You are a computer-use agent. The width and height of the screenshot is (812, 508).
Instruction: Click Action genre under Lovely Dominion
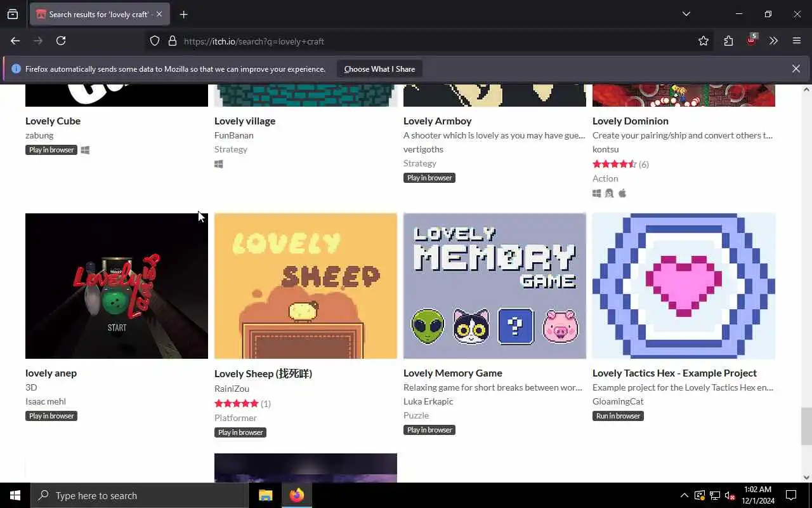click(x=605, y=178)
